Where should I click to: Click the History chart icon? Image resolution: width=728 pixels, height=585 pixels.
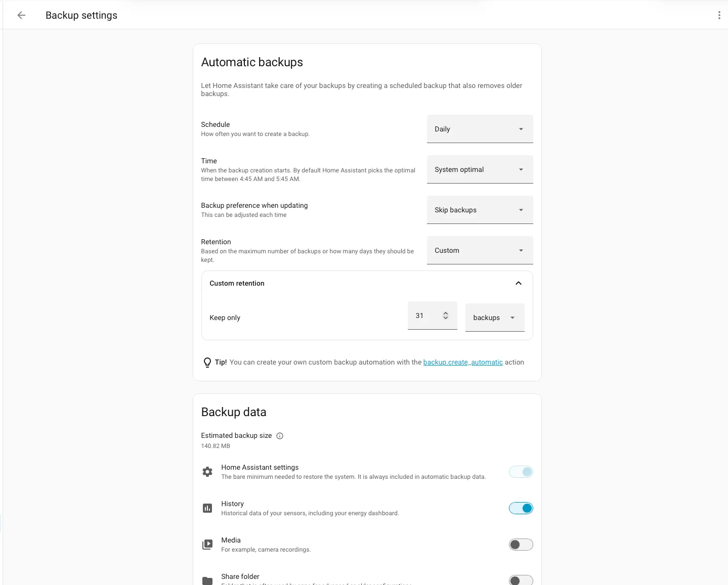pyautogui.click(x=207, y=508)
